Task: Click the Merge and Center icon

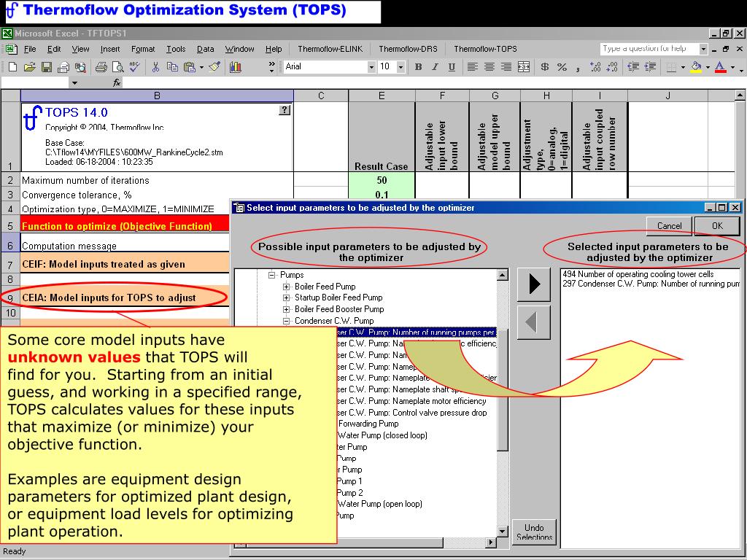Action: pyautogui.click(x=523, y=67)
